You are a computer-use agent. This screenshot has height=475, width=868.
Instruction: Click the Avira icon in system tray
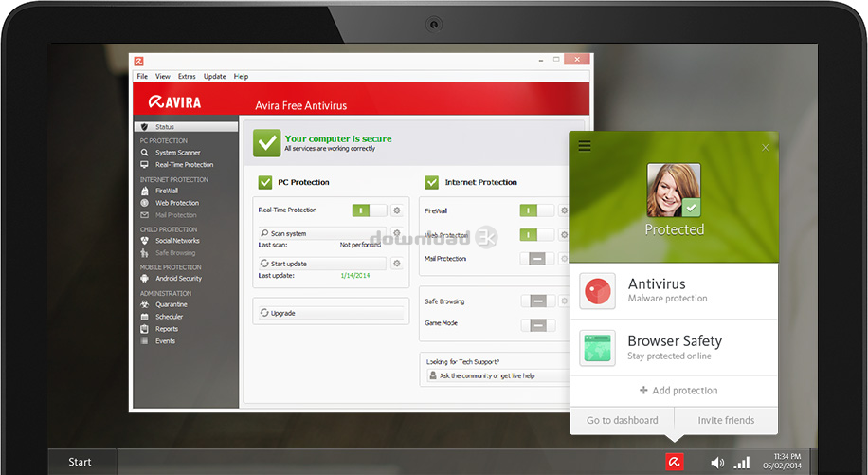[x=674, y=462]
